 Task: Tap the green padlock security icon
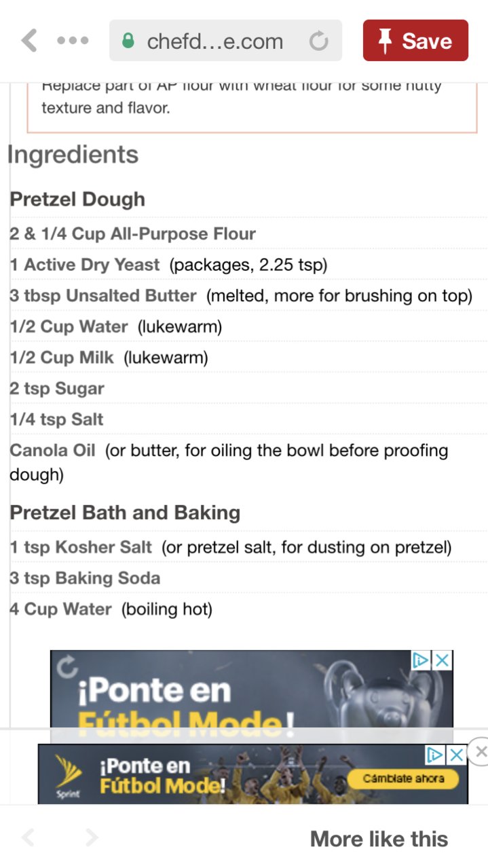[x=128, y=41]
